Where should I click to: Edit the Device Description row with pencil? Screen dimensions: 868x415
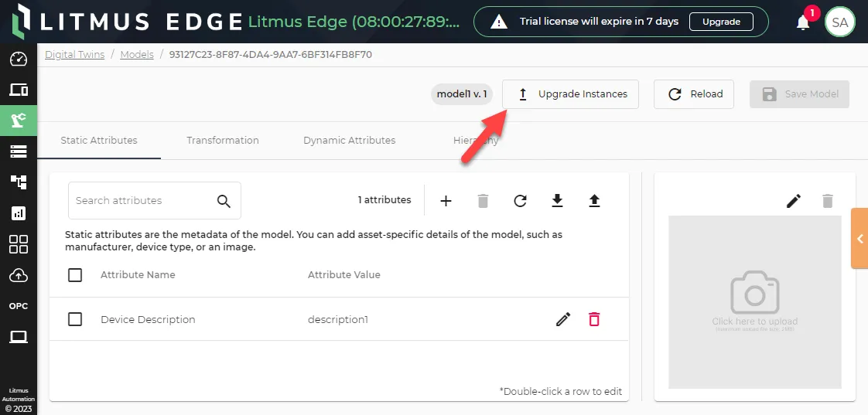(x=563, y=319)
